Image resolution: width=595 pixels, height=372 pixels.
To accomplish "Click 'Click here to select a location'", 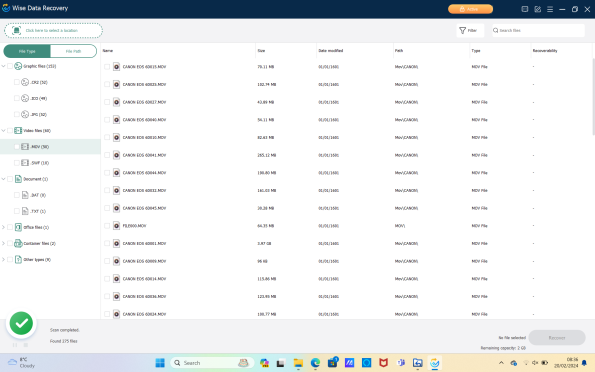I will [53, 30].
